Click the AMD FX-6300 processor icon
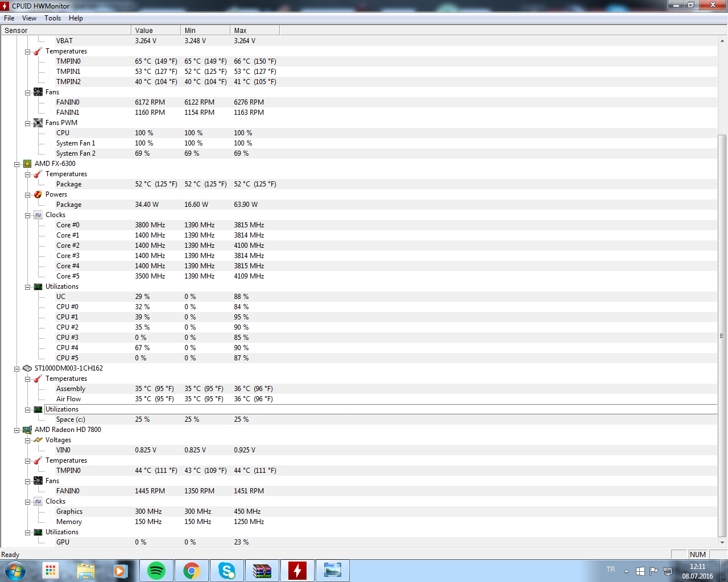Image resolution: width=728 pixels, height=582 pixels. click(27, 164)
